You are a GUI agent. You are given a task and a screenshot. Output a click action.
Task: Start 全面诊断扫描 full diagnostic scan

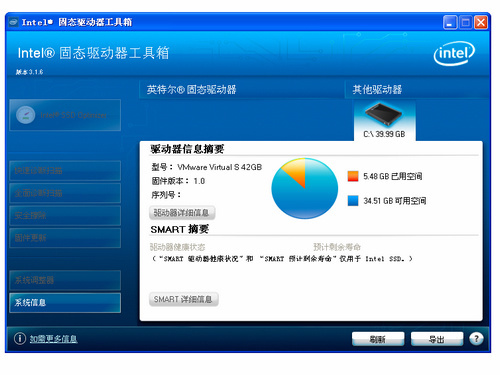[x=65, y=193]
